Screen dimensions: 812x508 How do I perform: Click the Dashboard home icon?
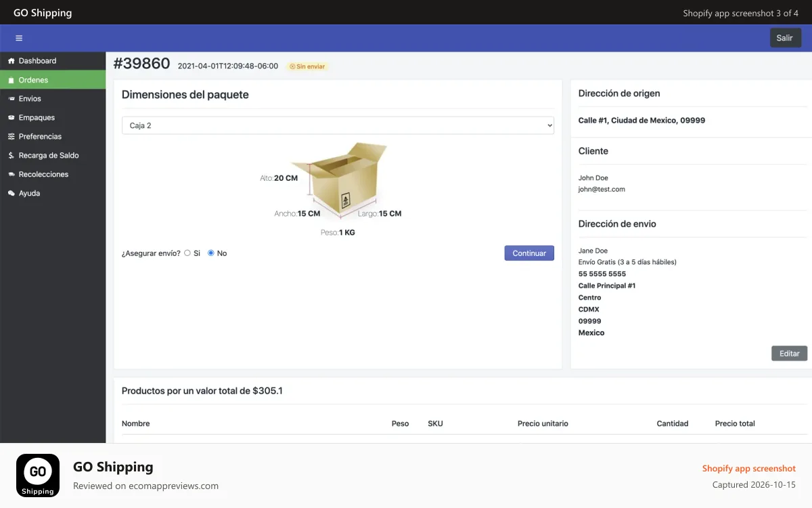click(x=11, y=61)
